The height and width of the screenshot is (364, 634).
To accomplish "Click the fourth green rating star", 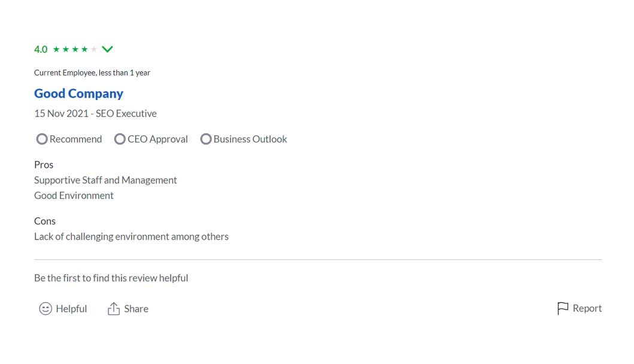I will point(84,49).
